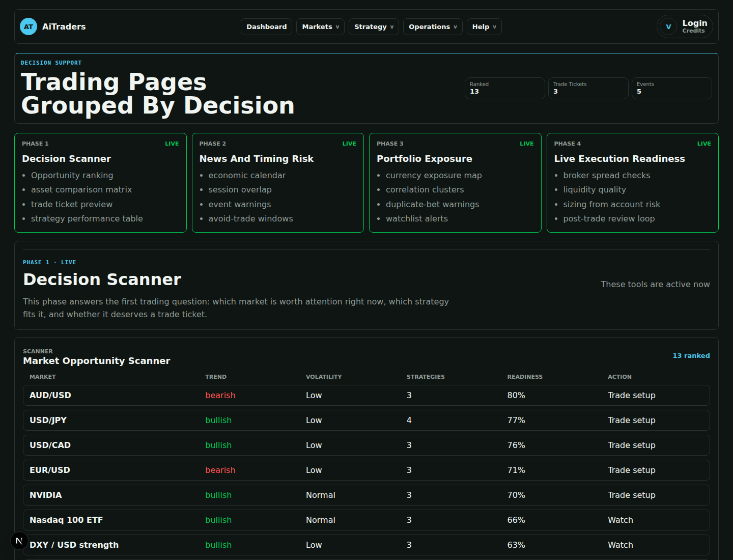The width and height of the screenshot is (733, 560).
Task: Click the AiTraders brand name
Action: coord(64,26)
